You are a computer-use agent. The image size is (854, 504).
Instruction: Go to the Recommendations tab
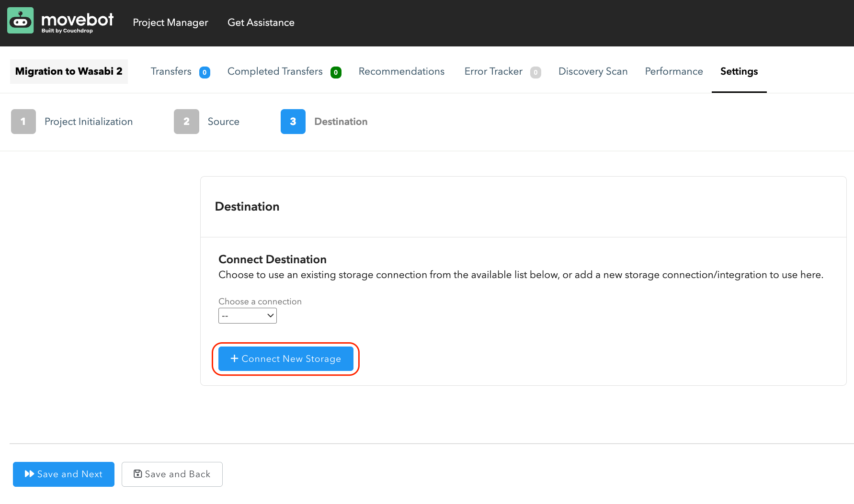coord(401,71)
